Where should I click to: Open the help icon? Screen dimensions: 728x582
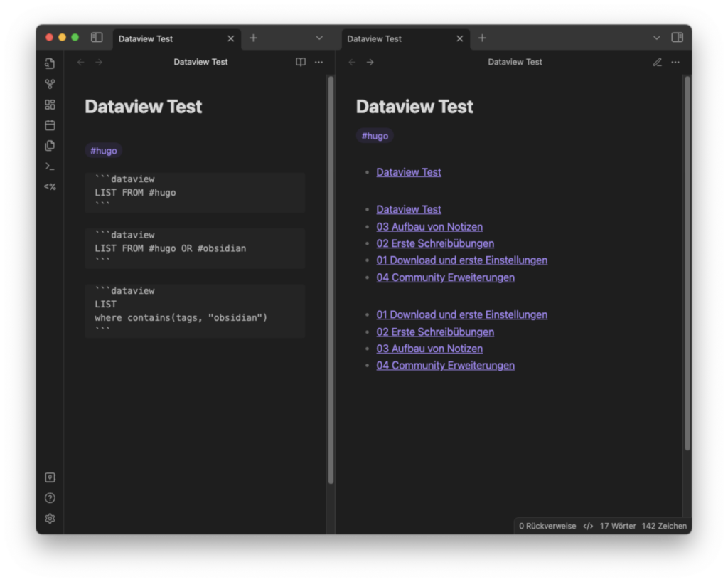[50, 498]
